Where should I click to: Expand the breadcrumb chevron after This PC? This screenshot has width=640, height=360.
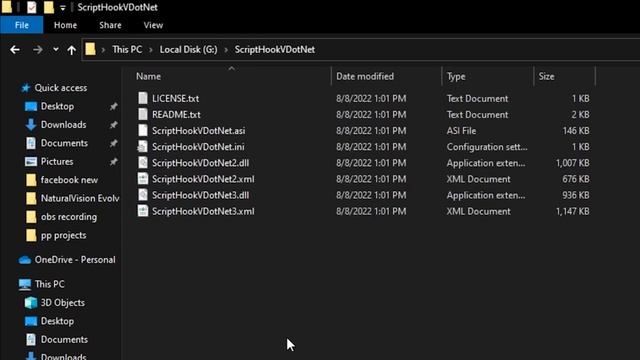point(151,50)
